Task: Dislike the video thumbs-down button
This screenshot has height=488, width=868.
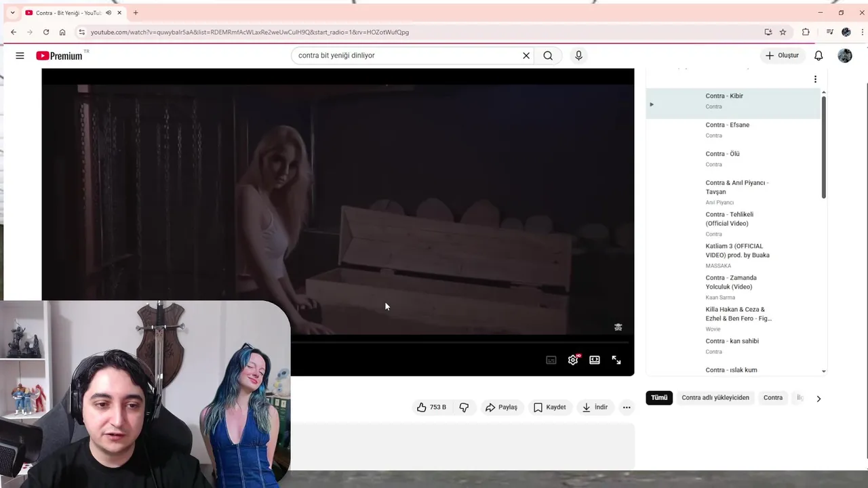Action: point(464,407)
